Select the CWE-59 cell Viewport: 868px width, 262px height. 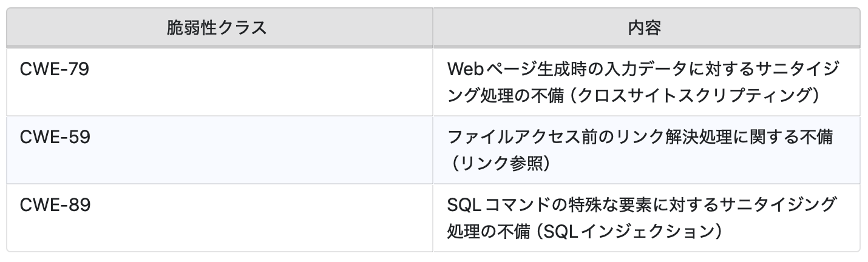[x=55, y=138]
